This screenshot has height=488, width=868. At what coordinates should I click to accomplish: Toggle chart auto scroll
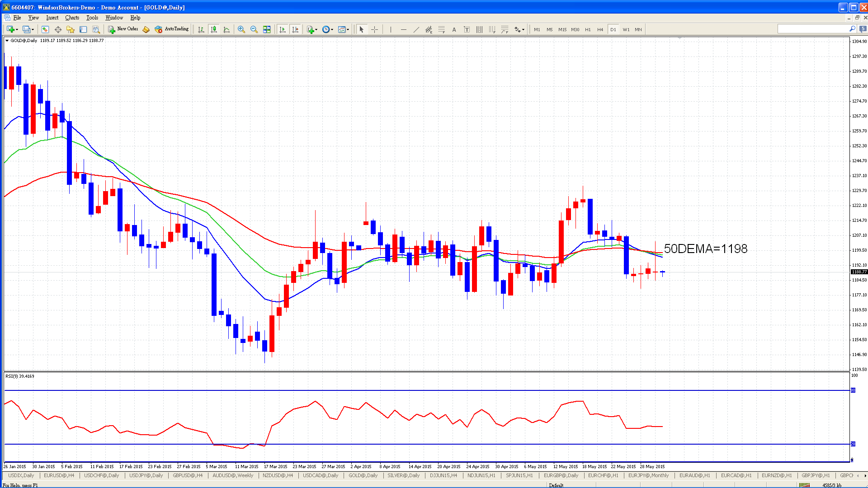(x=283, y=29)
